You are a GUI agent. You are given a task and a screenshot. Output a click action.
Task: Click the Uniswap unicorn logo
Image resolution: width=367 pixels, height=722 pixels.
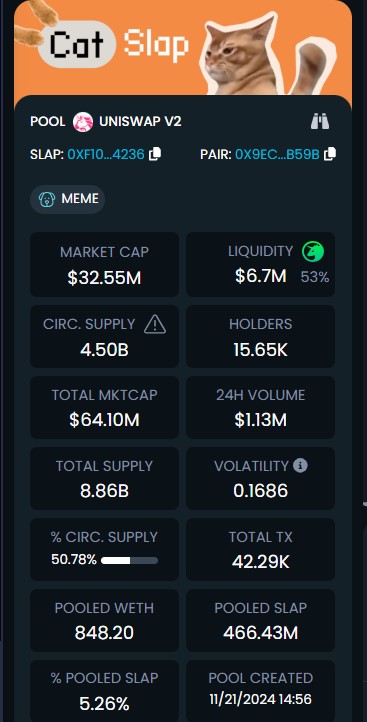[x=83, y=122]
